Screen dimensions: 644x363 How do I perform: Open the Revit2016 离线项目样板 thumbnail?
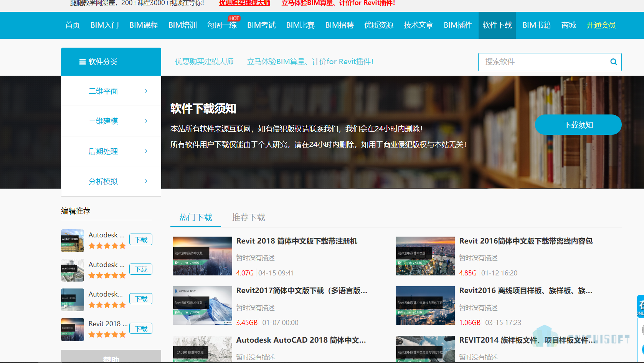coord(425,305)
